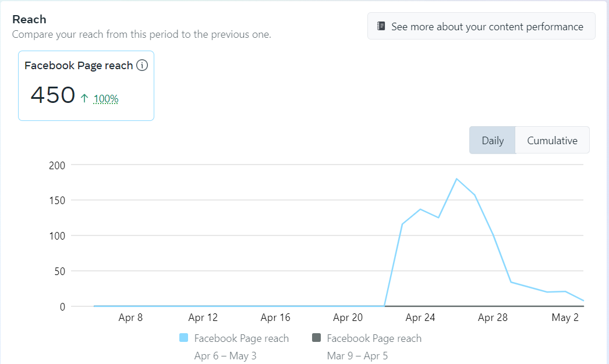This screenshot has height=364, width=609.
Task: Click the Apr 28 axis label
Action: coord(493,317)
